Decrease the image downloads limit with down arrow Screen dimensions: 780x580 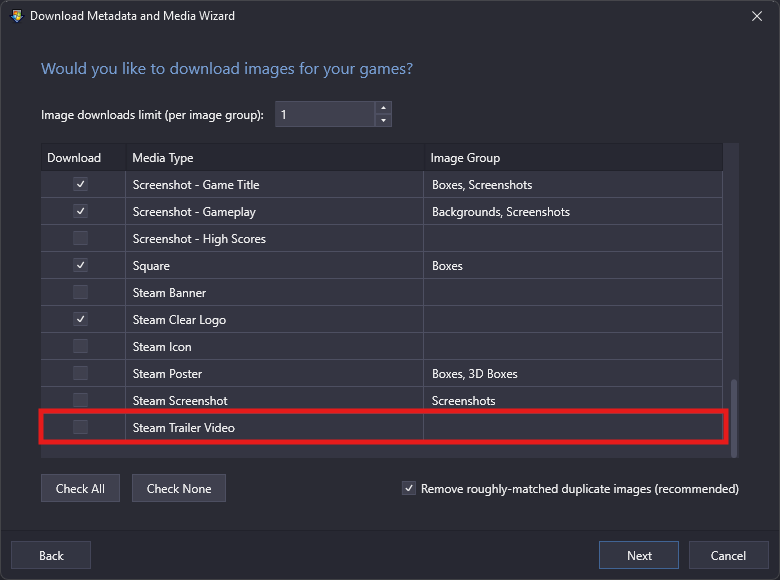pyautogui.click(x=383, y=120)
